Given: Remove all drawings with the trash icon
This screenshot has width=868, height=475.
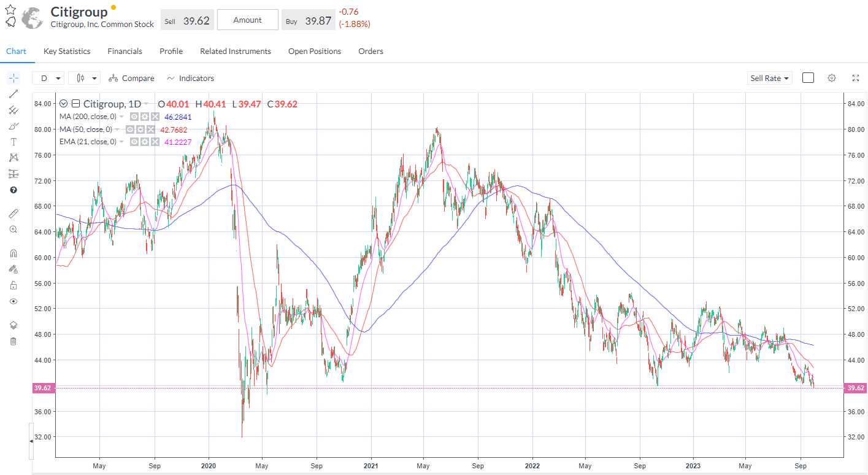Looking at the screenshot, I should 13,341.
